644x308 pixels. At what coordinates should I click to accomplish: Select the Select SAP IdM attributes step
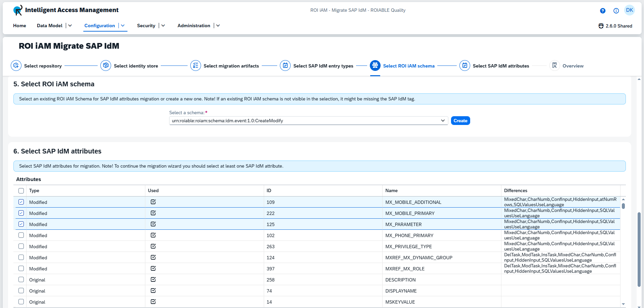[464, 65]
